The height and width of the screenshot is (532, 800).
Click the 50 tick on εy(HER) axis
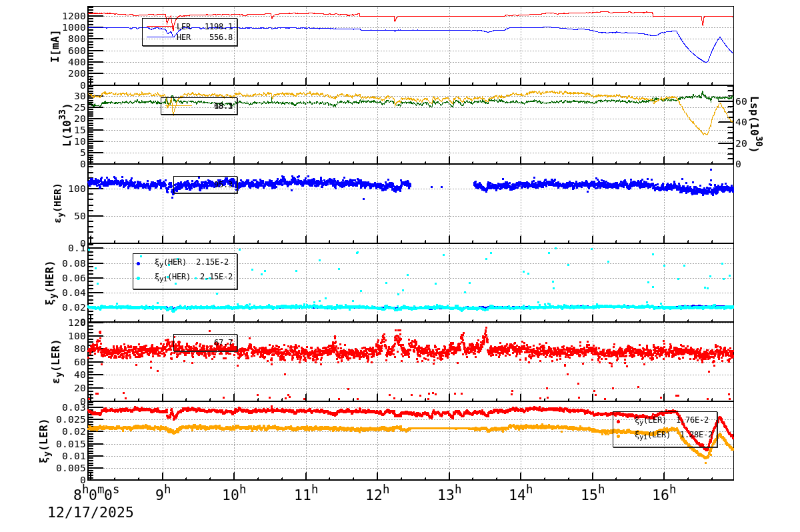pos(79,216)
